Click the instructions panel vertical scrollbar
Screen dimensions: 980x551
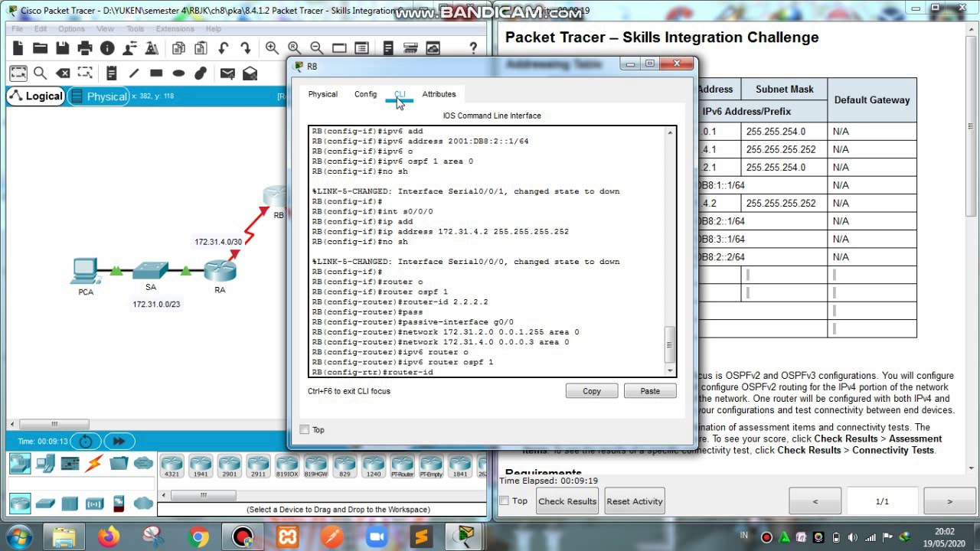click(971, 126)
